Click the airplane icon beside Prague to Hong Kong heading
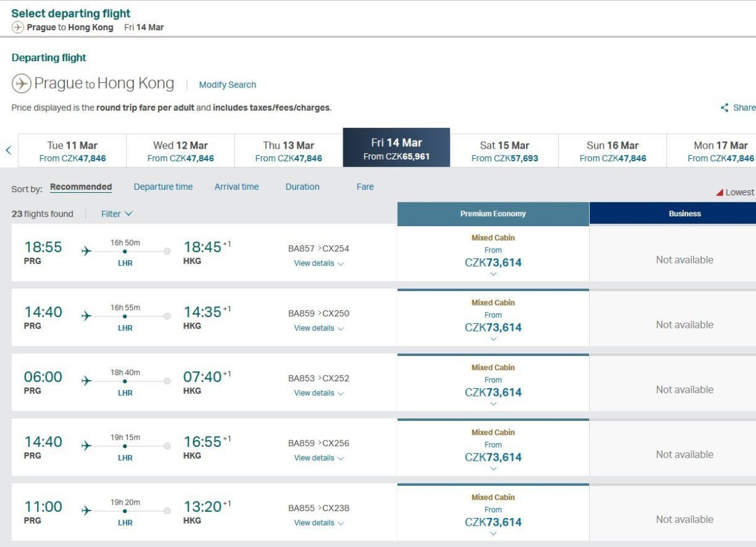Viewport: 756px width, 547px height. coord(21,84)
